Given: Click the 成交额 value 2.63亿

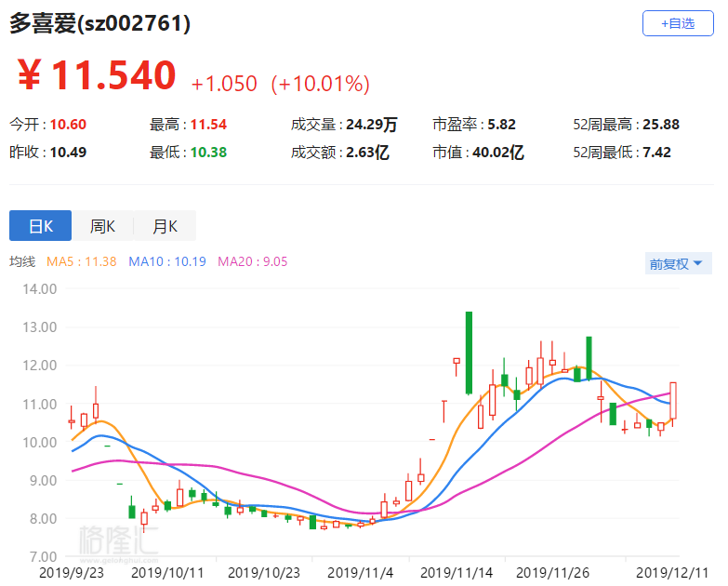Looking at the screenshot, I should point(367,153).
